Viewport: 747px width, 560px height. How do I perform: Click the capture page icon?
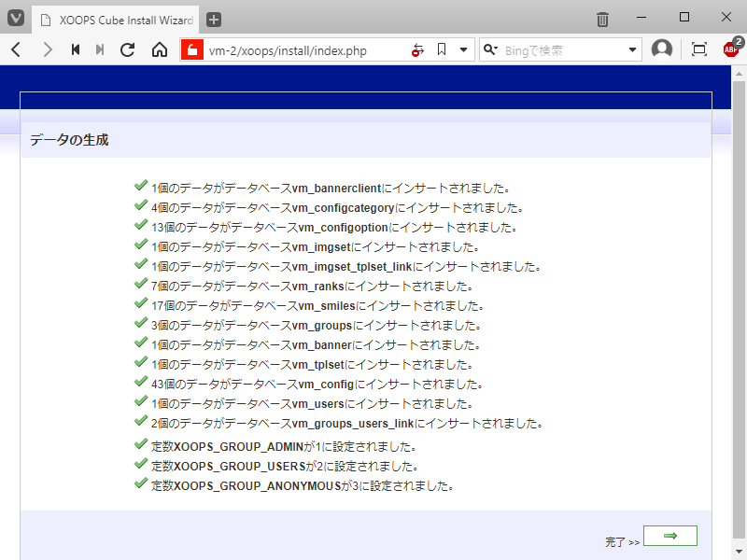point(698,49)
